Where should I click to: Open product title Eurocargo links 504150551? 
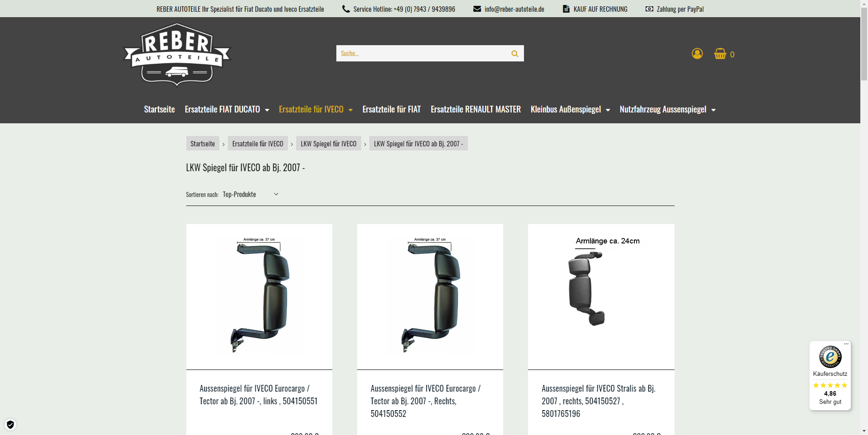[x=259, y=395]
